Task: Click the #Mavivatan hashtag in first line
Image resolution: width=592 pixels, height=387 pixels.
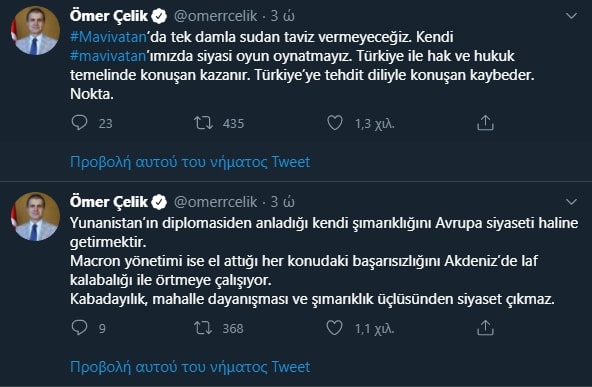Action: coord(108,37)
